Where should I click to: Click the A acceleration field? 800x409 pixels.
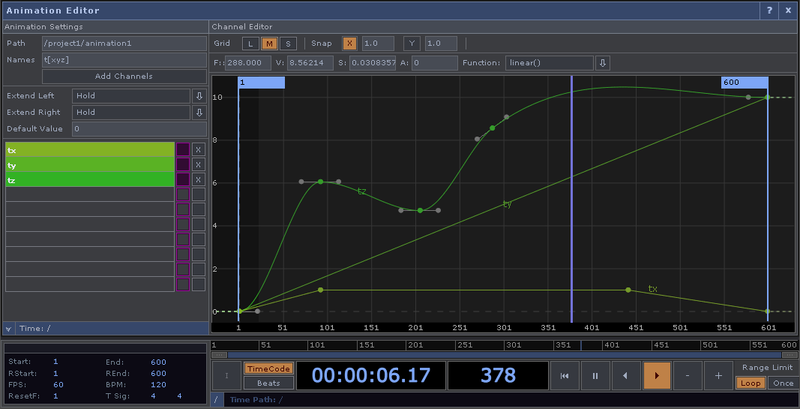435,63
